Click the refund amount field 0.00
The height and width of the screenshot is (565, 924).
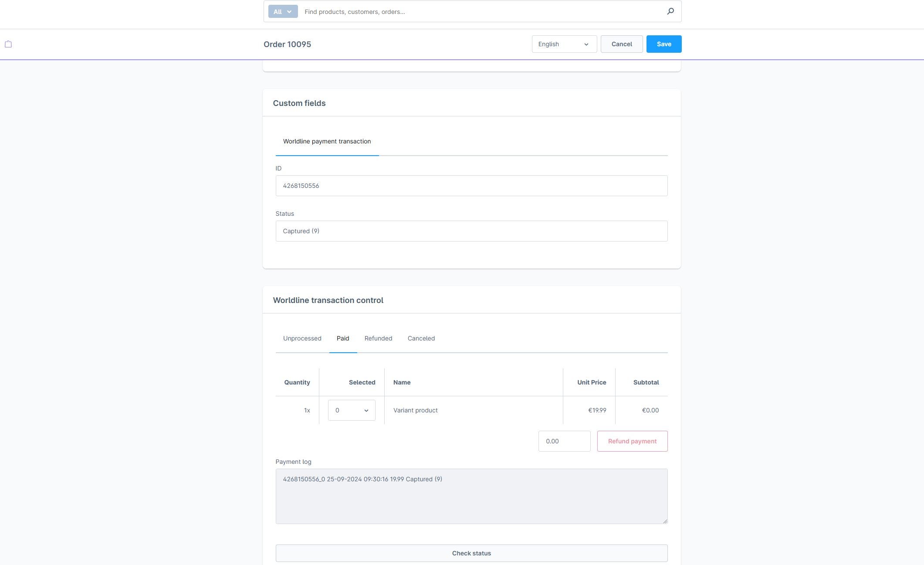(x=564, y=441)
